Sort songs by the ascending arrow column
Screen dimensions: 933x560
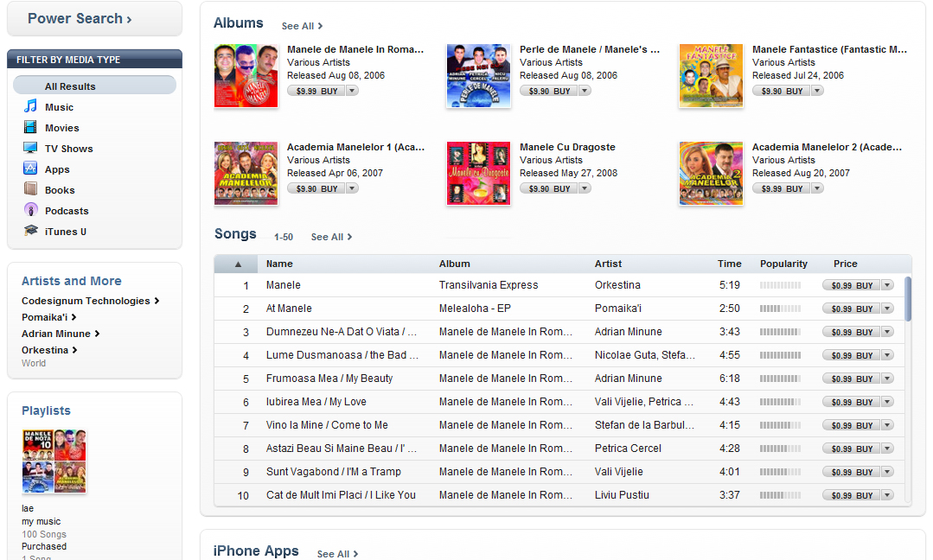(238, 264)
